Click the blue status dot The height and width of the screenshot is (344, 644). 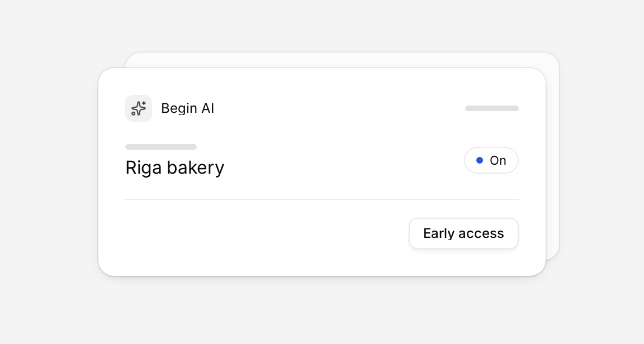[x=479, y=160]
